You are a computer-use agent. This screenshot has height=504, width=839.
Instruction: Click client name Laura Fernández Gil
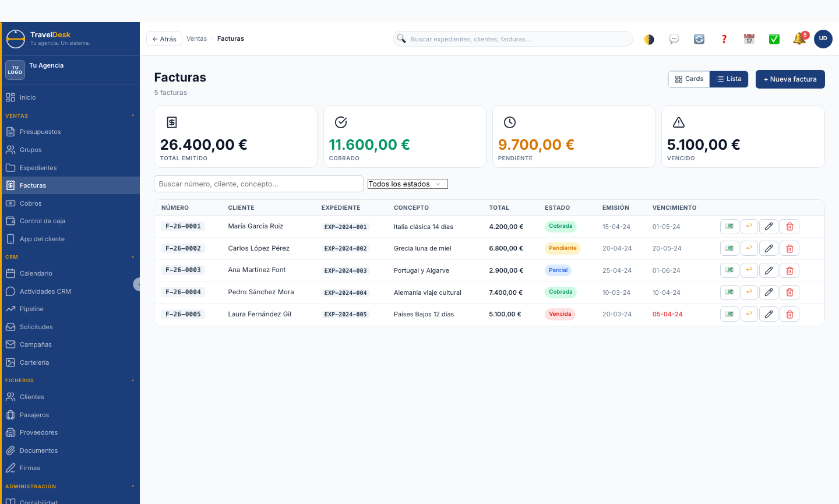pyautogui.click(x=260, y=314)
